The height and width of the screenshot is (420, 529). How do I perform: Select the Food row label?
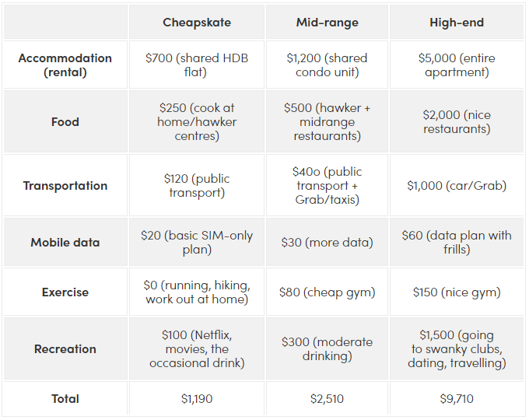pyautogui.click(x=65, y=122)
